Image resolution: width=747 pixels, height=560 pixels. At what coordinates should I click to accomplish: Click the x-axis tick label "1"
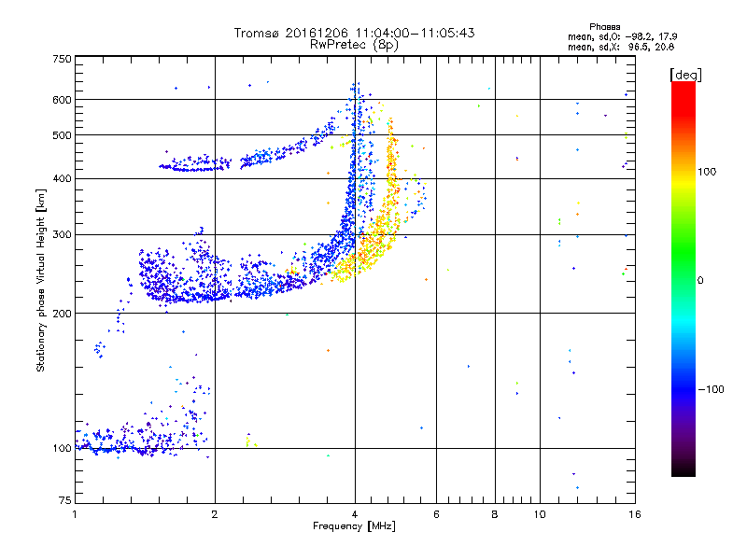(x=75, y=514)
